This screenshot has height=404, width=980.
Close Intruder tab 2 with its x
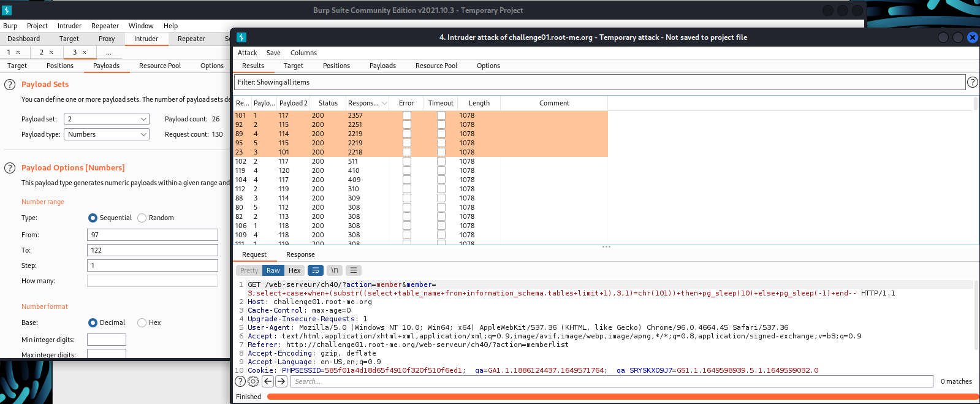coord(51,53)
